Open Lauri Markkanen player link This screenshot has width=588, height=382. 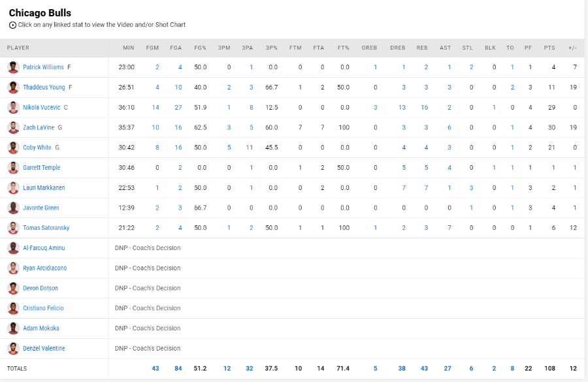(44, 187)
